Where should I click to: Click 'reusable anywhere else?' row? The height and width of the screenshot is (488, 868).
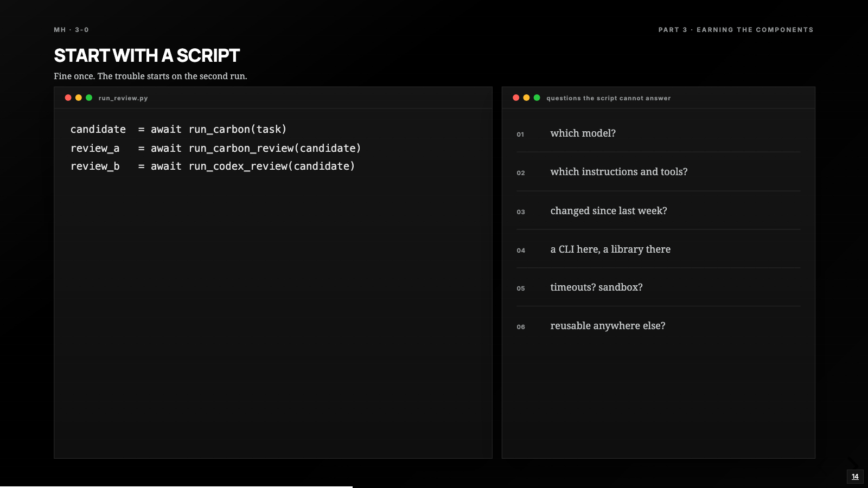[x=658, y=326]
